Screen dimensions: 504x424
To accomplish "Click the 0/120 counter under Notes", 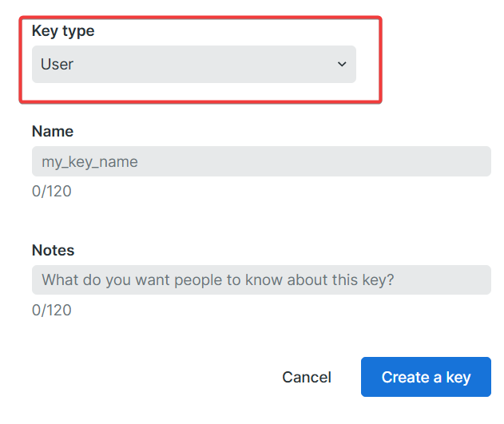I will point(52,310).
